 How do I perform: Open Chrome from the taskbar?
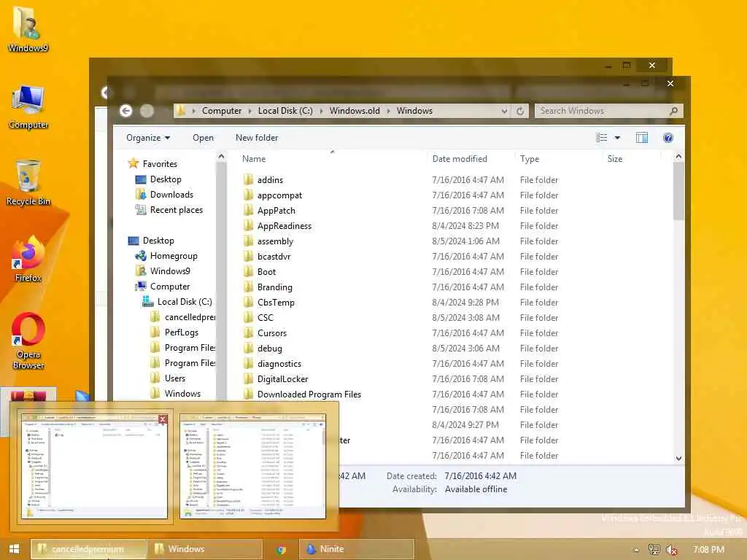tap(281, 550)
